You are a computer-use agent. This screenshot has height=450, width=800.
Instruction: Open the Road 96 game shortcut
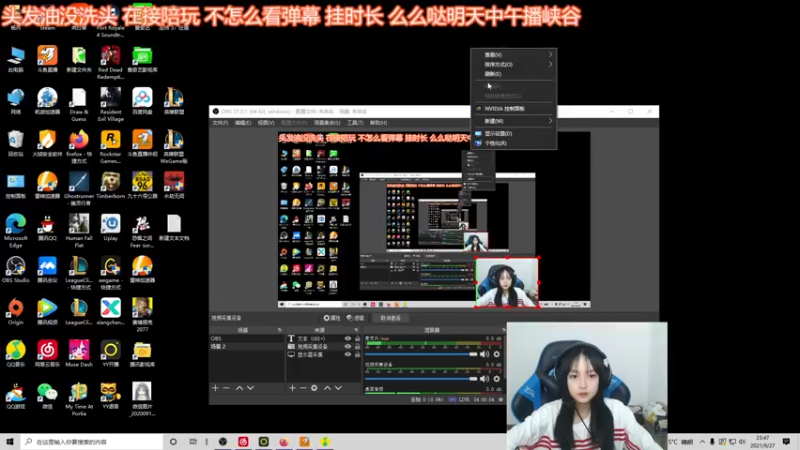pos(142,185)
